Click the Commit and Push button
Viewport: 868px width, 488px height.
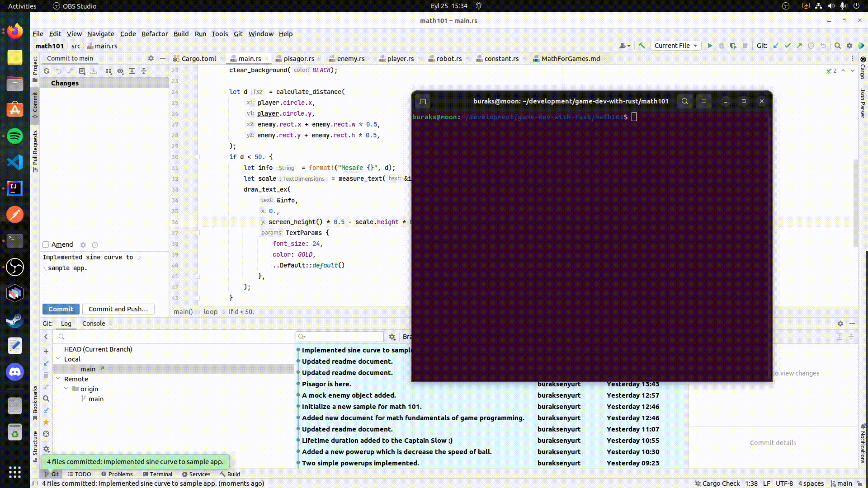pyautogui.click(x=118, y=309)
